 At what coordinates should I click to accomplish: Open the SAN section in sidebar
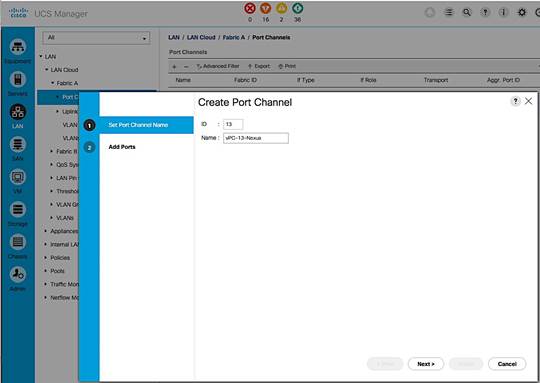pos(18,144)
